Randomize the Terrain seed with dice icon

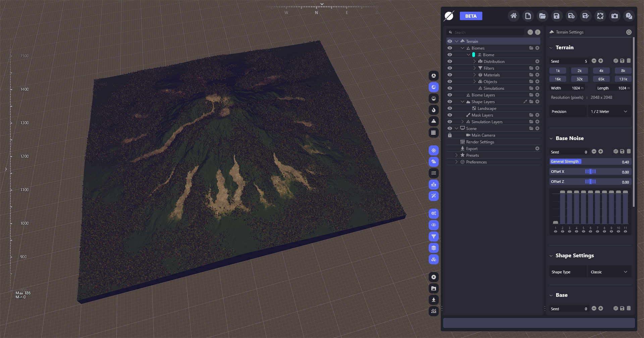coord(615,61)
